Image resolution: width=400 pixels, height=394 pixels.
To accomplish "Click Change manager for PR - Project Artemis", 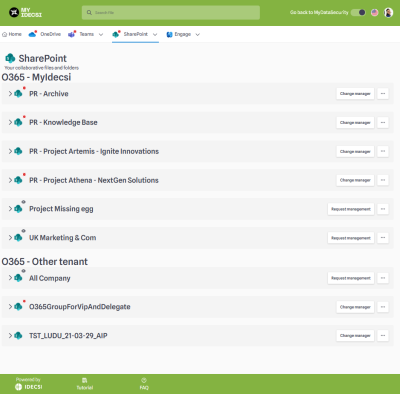I will pos(355,151).
